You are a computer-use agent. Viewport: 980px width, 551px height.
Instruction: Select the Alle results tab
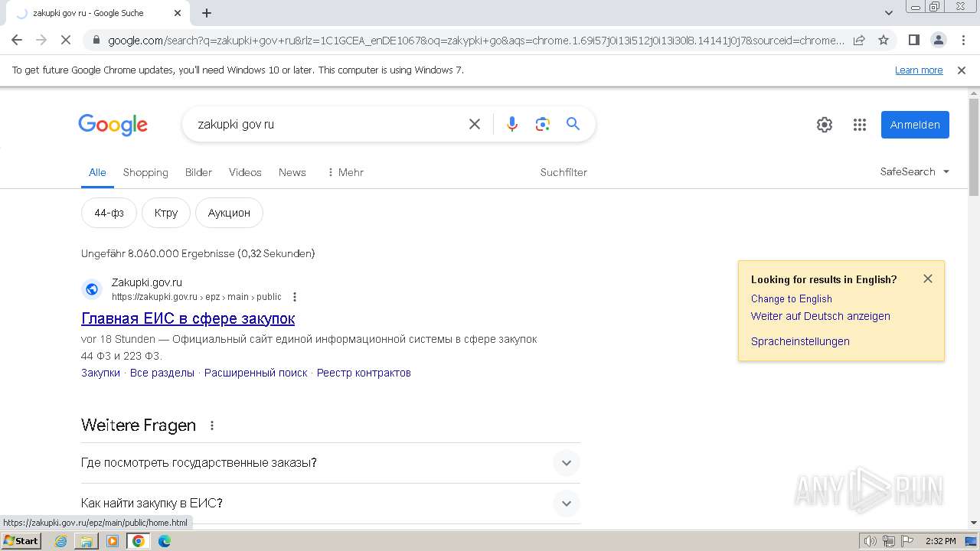(x=97, y=172)
